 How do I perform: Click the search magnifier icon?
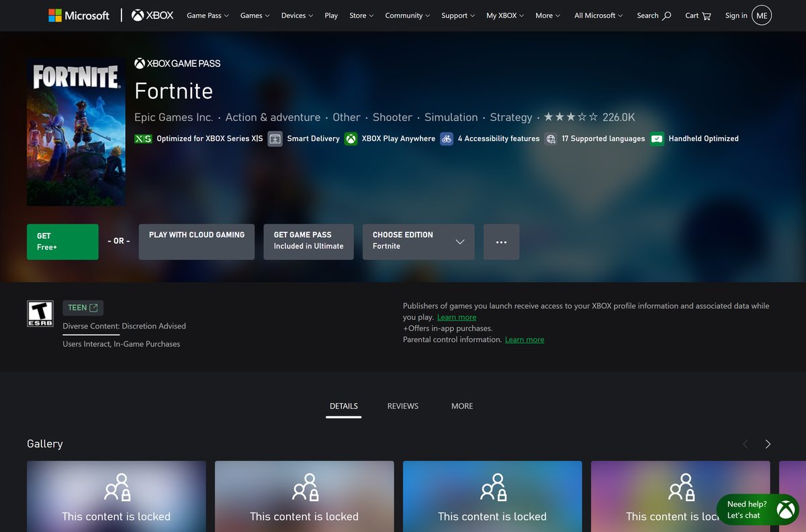(667, 15)
